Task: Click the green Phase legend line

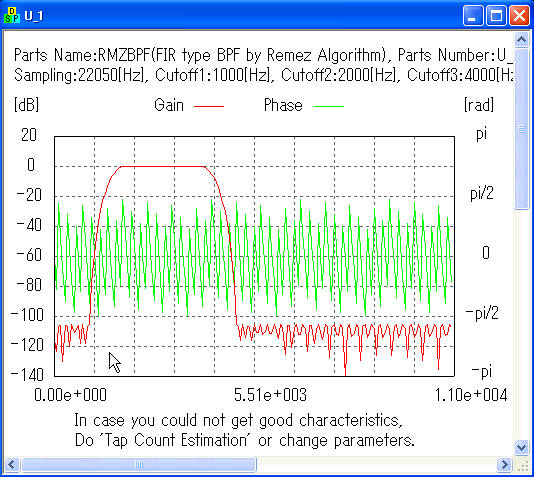Action: (x=329, y=106)
